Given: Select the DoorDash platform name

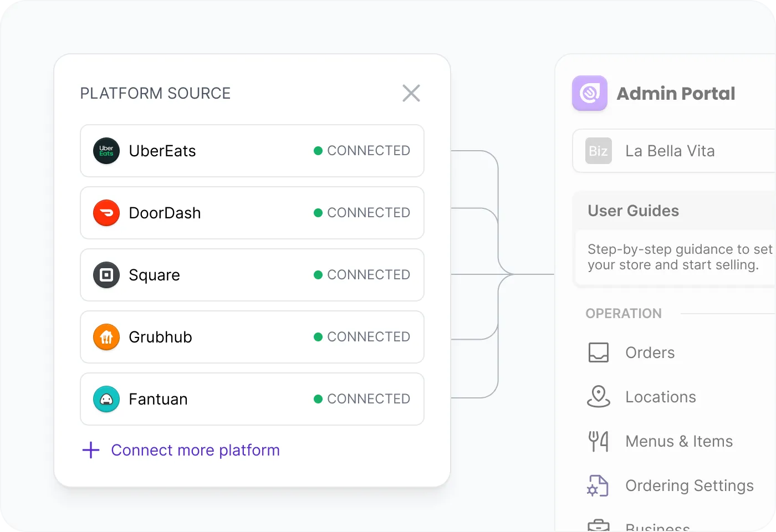Looking at the screenshot, I should (x=165, y=213).
